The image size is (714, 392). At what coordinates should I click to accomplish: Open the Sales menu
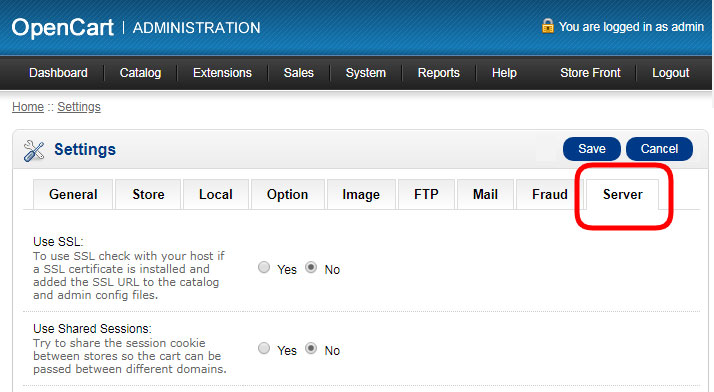pos(299,73)
